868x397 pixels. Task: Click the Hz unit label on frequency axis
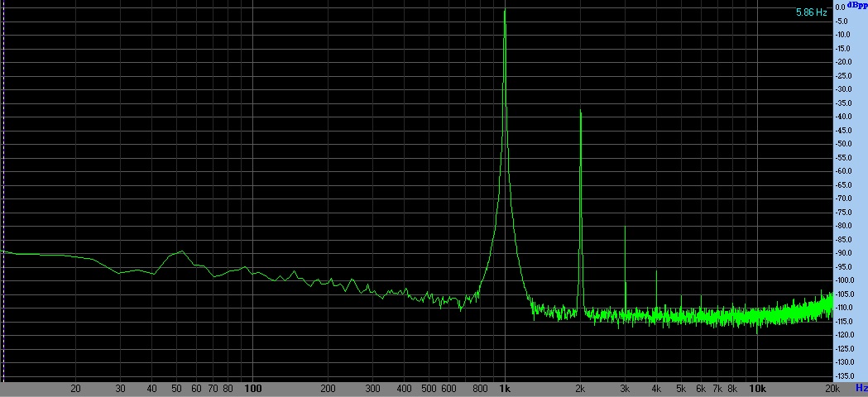pyautogui.click(x=861, y=388)
